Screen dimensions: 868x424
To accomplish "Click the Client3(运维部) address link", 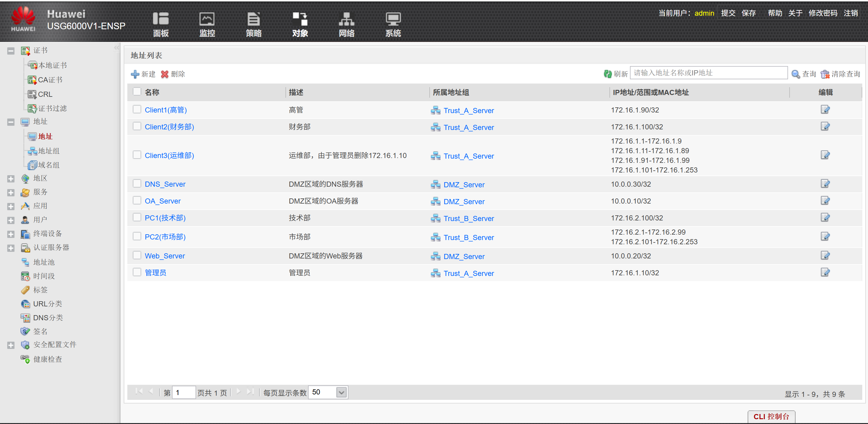I will click(169, 155).
